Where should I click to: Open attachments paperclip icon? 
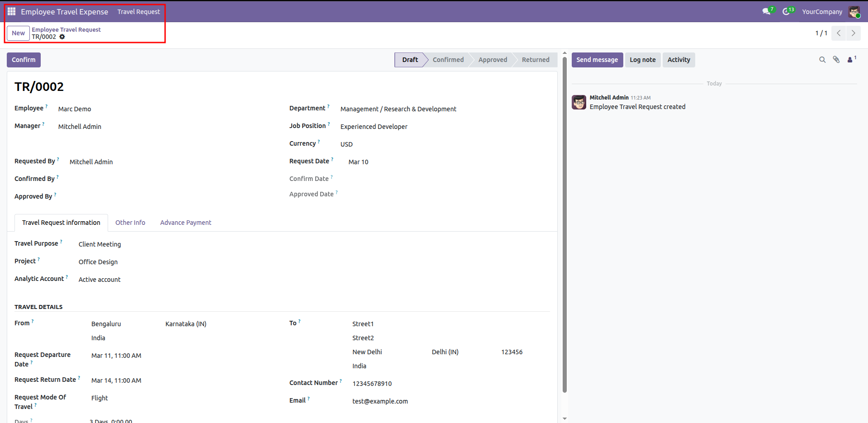click(836, 60)
